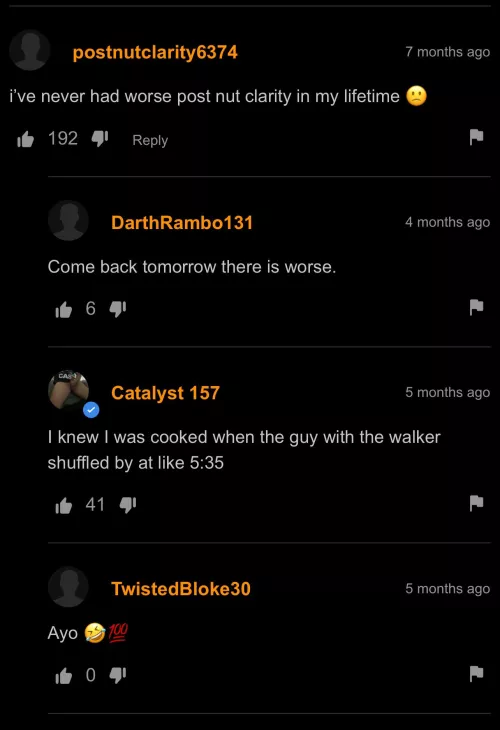Like postnutclarity6374's comment

pyautogui.click(x=26, y=139)
